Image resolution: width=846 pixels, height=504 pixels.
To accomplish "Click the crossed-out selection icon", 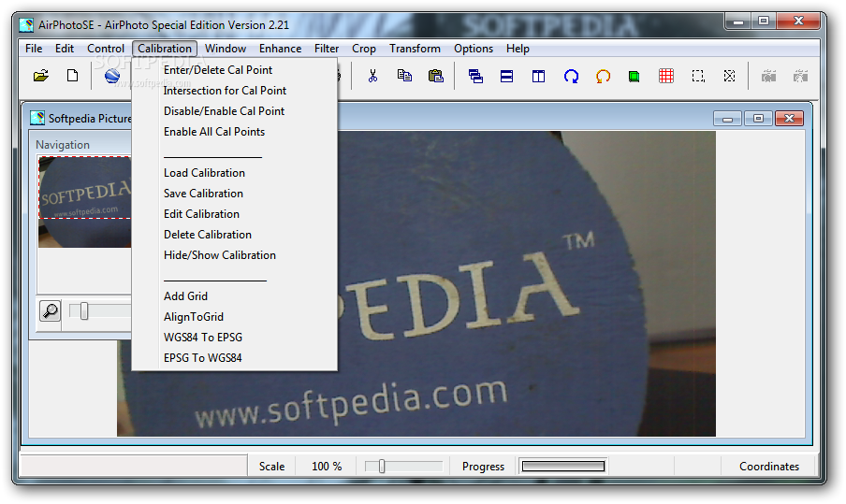I will [x=729, y=76].
